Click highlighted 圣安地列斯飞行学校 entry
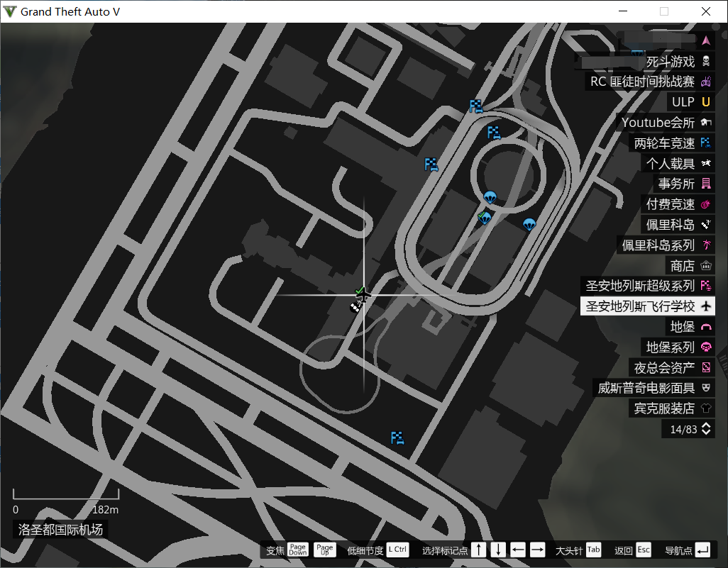Screen dimensions: 728x568 click(x=648, y=306)
